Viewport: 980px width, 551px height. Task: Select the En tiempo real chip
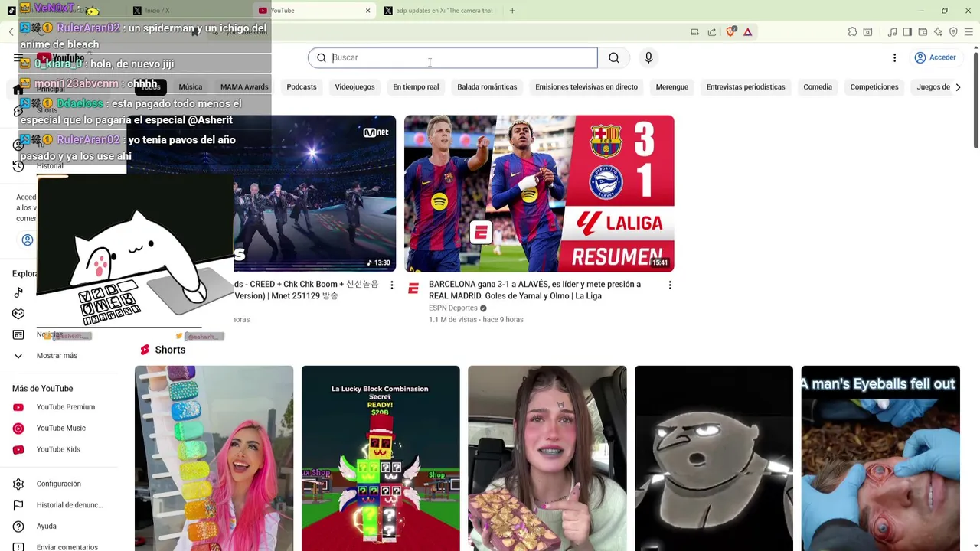pos(416,87)
